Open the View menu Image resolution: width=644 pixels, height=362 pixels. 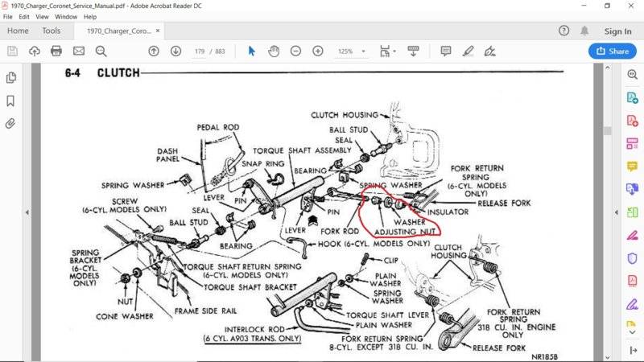pyautogui.click(x=42, y=16)
